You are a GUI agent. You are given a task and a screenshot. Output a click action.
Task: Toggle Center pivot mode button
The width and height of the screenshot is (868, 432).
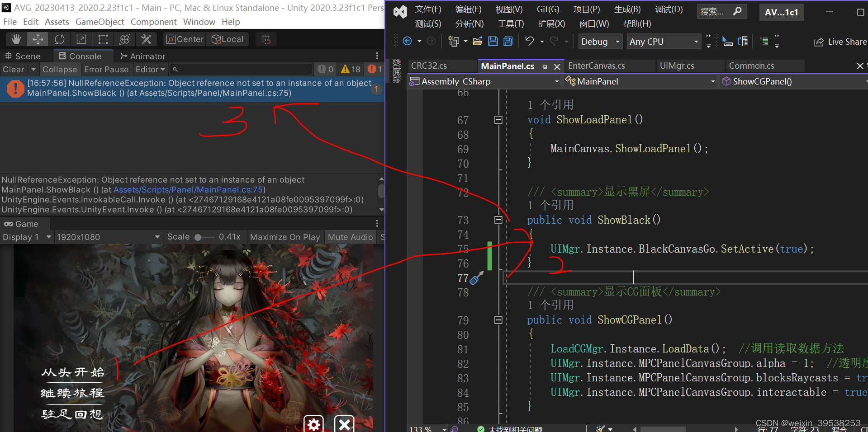coord(185,39)
